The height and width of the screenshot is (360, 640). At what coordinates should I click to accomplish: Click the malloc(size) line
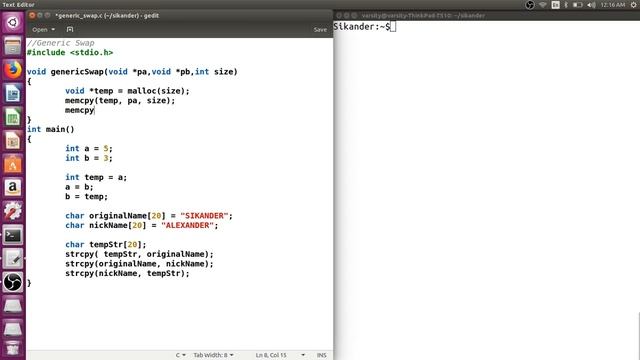coord(127,91)
